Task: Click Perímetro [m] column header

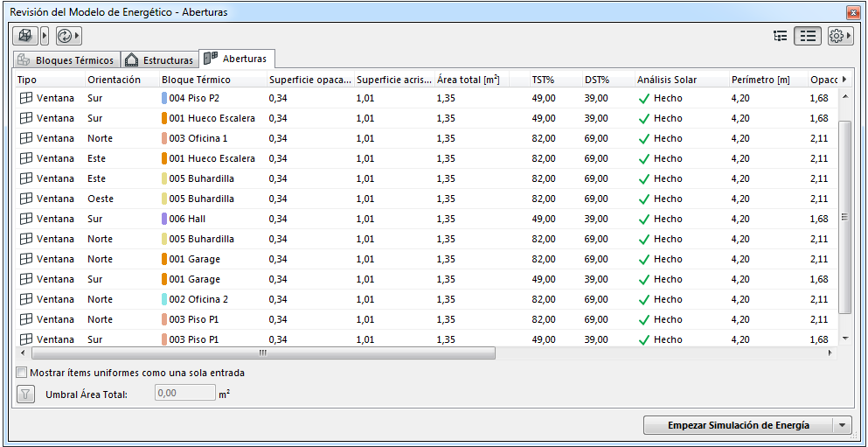Action: point(767,80)
